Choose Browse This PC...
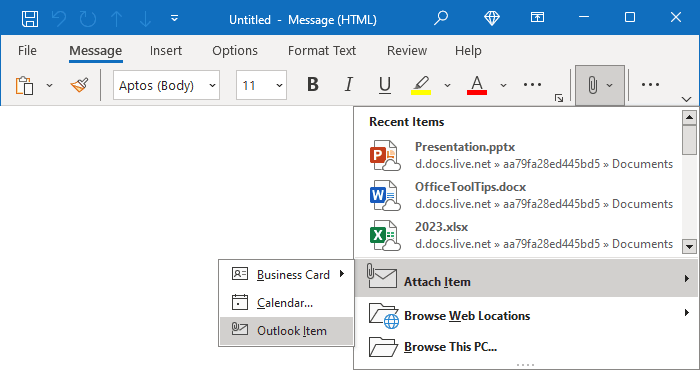Screen dimensions: 700x370 pos(527,347)
